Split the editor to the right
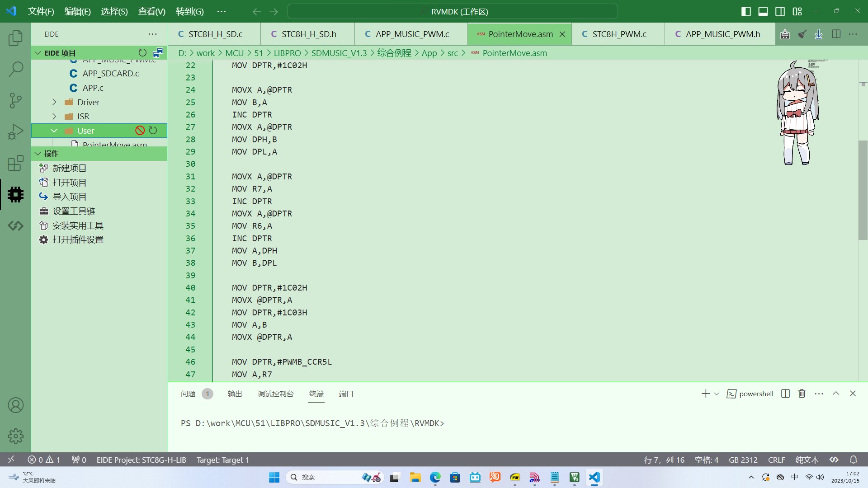Viewport: 868px width, 488px height. (x=836, y=34)
